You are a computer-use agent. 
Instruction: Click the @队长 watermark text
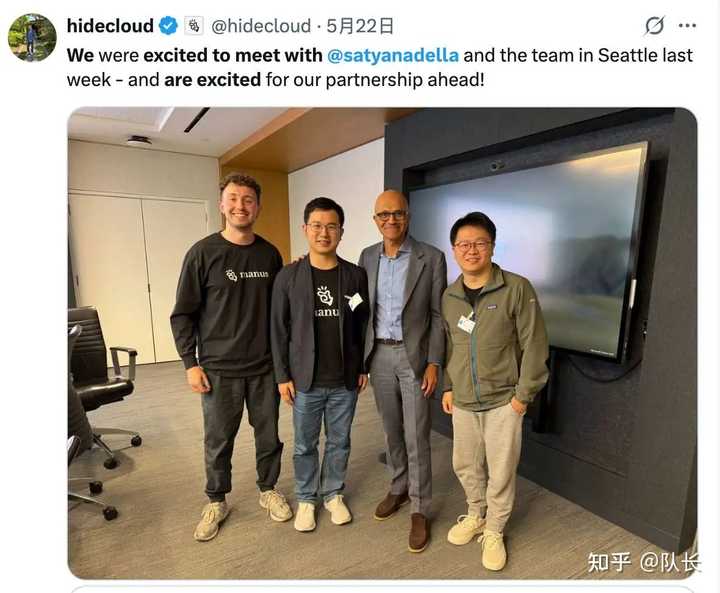671,563
